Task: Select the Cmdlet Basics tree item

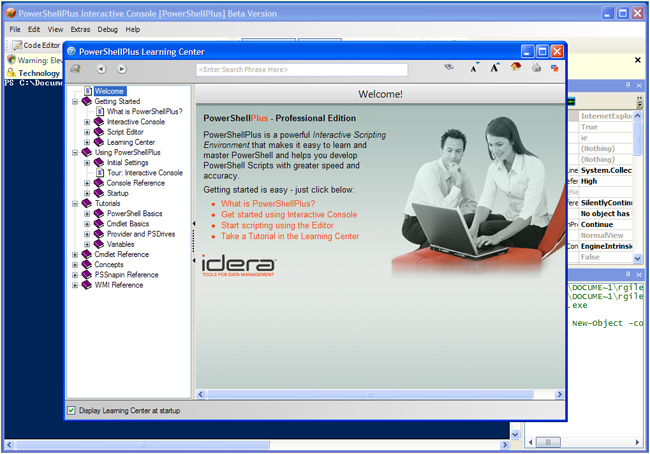Action: tap(128, 223)
